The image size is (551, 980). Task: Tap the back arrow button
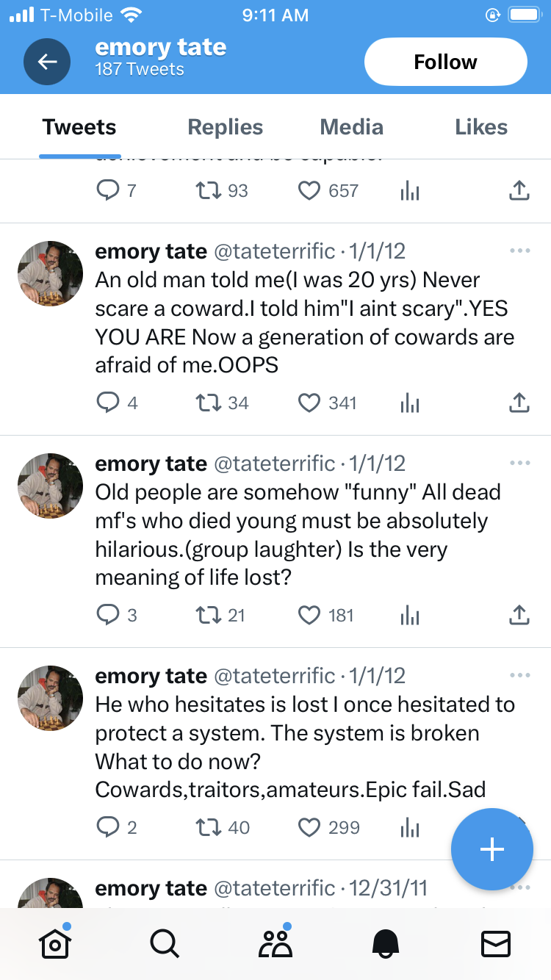[47, 62]
